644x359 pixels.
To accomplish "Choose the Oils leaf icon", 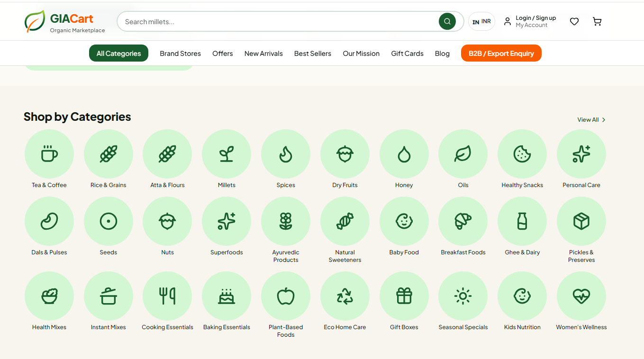I will pos(463,154).
